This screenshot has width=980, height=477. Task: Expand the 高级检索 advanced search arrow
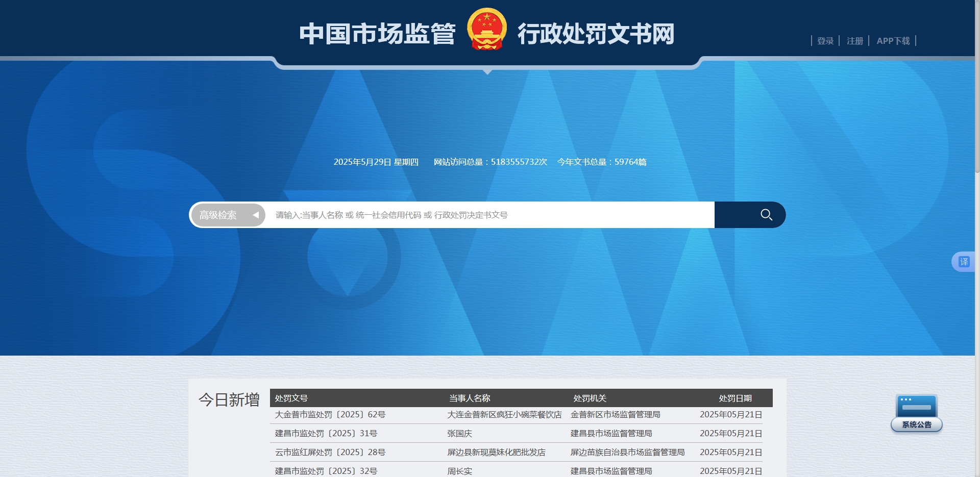click(x=256, y=215)
